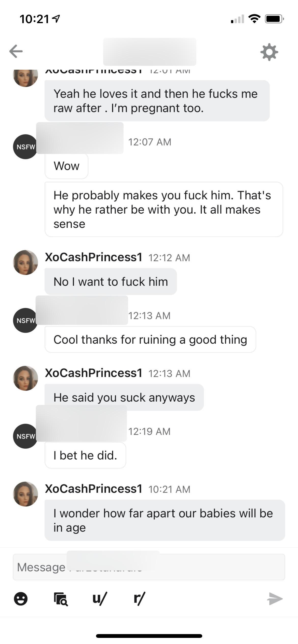This screenshot has height=644, width=298.
Task: Open XoCashPrincess1 avatar at 12:12 AM
Action: pos(25,262)
